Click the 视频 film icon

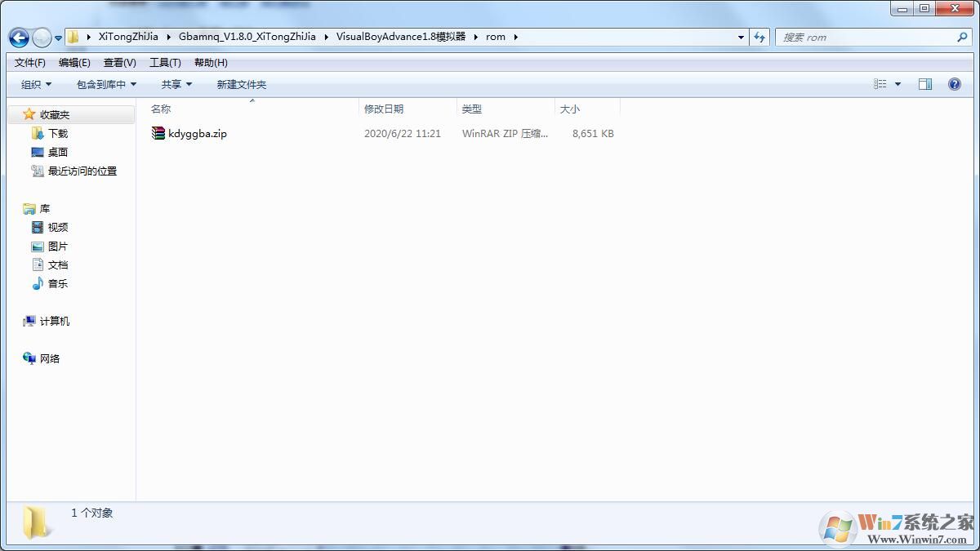click(x=37, y=228)
